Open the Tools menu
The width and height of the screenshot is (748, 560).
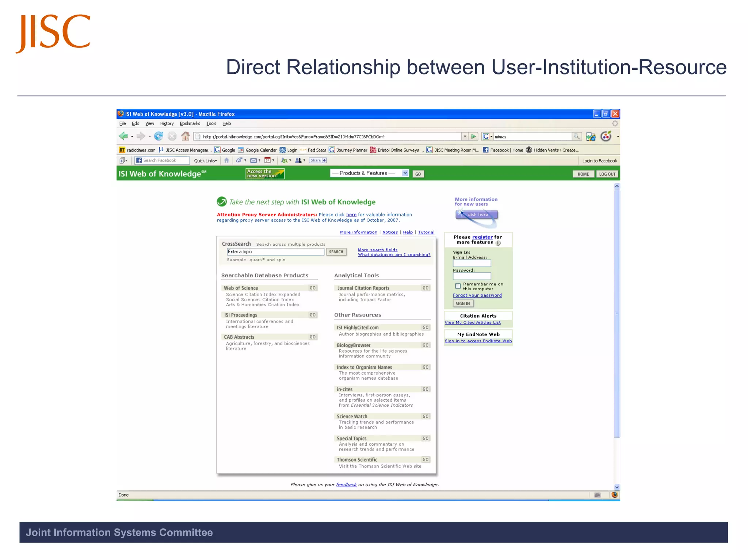pos(211,123)
